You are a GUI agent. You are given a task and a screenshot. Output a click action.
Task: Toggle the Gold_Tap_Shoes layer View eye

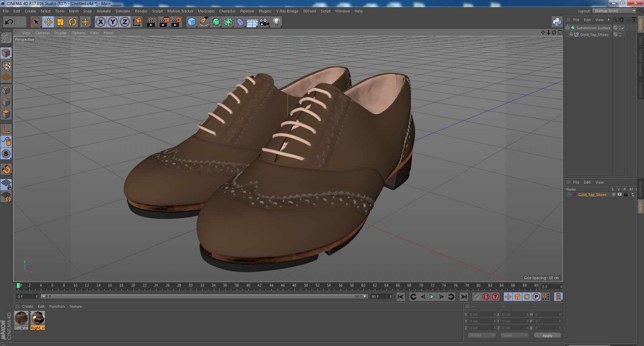click(x=620, y=195)
